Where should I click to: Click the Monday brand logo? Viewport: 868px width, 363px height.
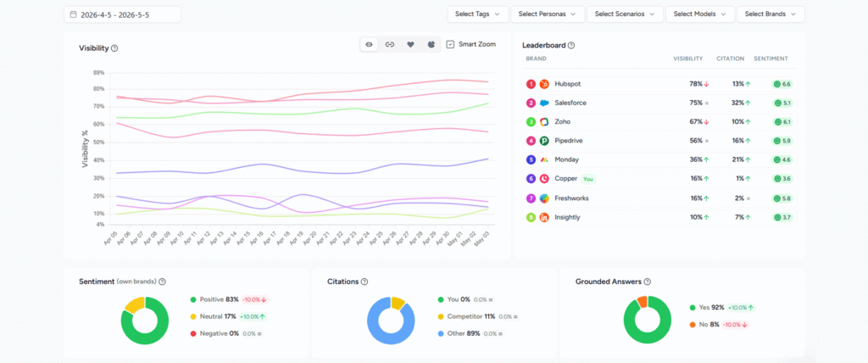click(544, 159)
